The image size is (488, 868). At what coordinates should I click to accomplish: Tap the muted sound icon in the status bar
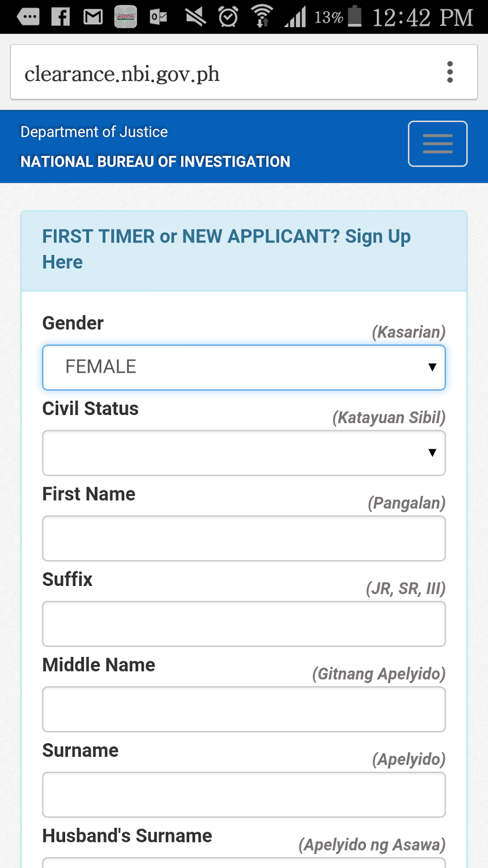195,16
